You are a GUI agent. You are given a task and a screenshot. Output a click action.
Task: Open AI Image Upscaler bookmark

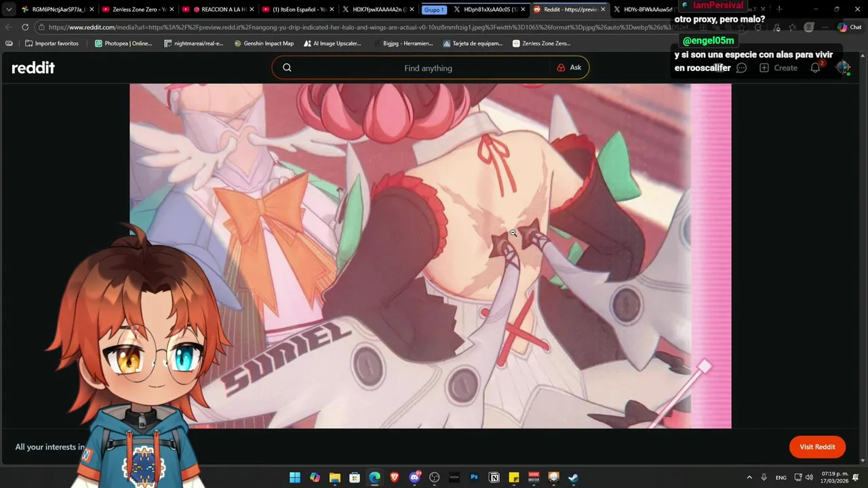tap(332, 43)
